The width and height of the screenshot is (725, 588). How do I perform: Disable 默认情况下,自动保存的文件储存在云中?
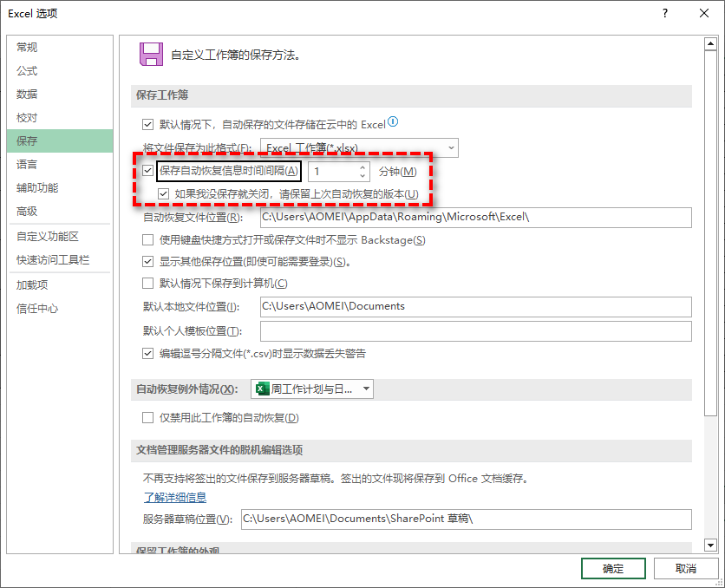[147, 122]
